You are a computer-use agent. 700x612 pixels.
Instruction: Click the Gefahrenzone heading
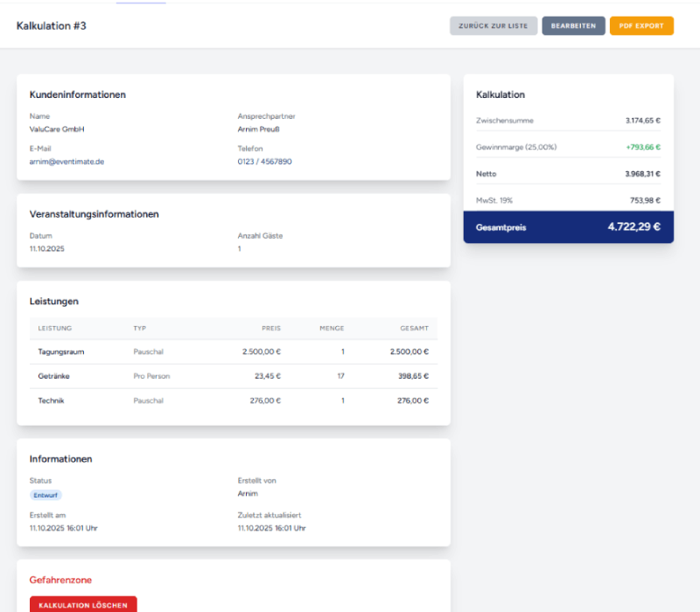coord(60,580)
